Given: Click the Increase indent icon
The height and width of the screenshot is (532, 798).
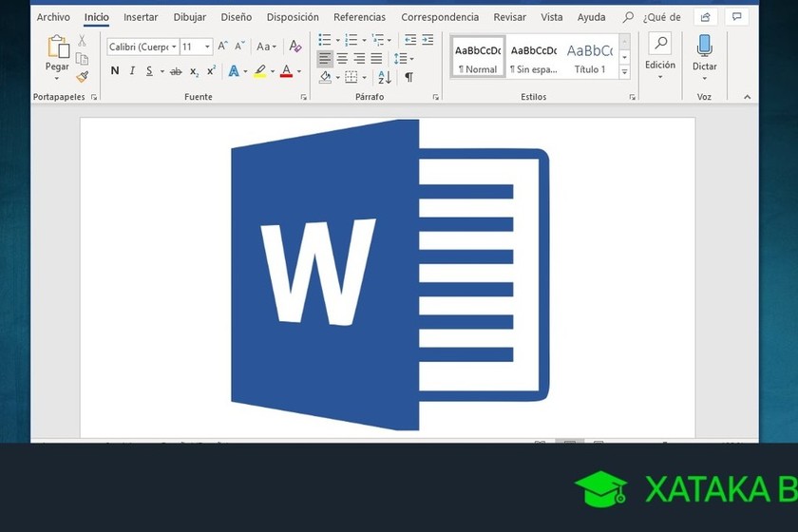Looking at the screenshot, I should coord(428,40).
